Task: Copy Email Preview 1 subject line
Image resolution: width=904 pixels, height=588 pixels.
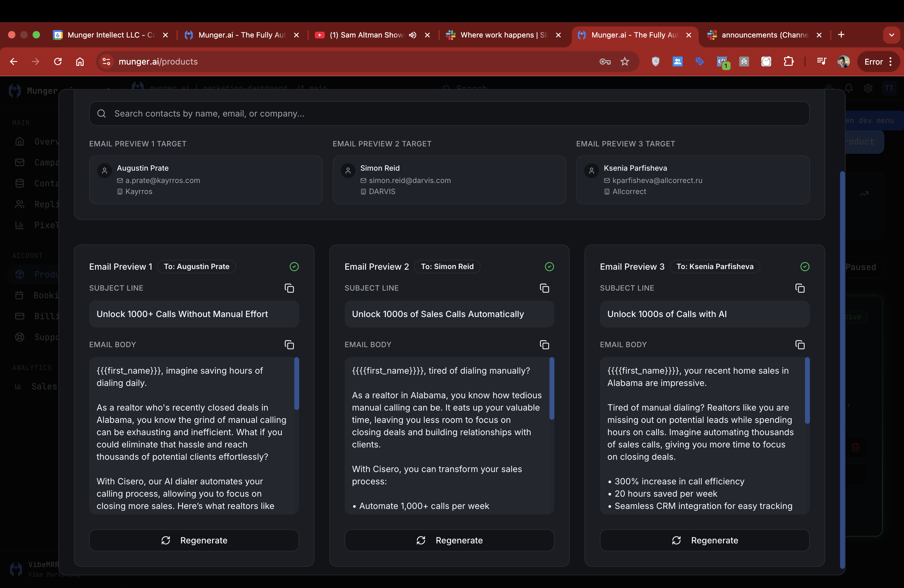Action: (x=289, y=288)
